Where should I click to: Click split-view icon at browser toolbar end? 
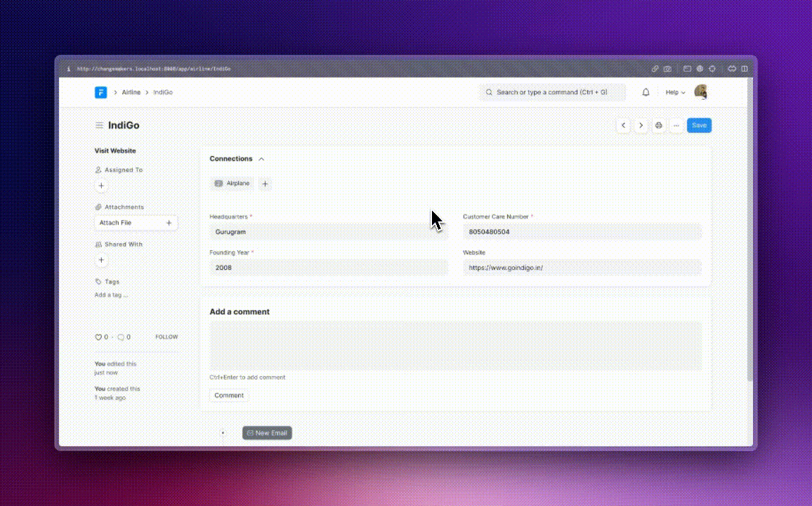point(745,68)
